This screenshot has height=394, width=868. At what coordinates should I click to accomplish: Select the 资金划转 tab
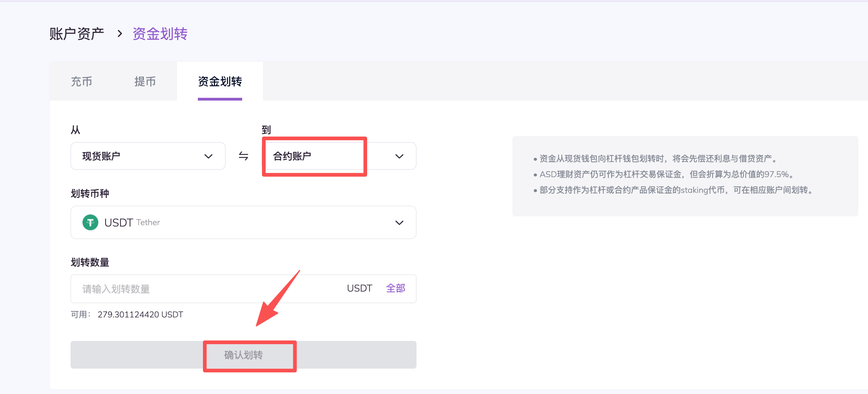[220, 82]
